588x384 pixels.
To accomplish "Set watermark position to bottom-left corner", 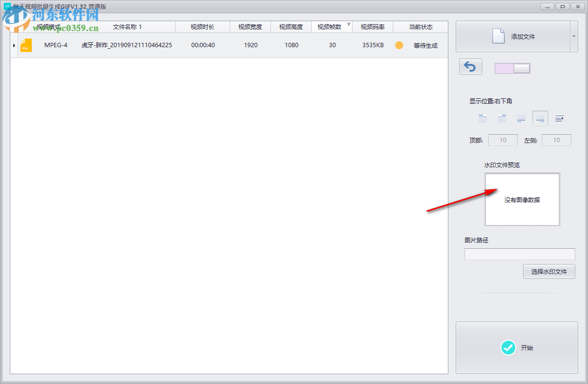I will (x=521, y=119).
